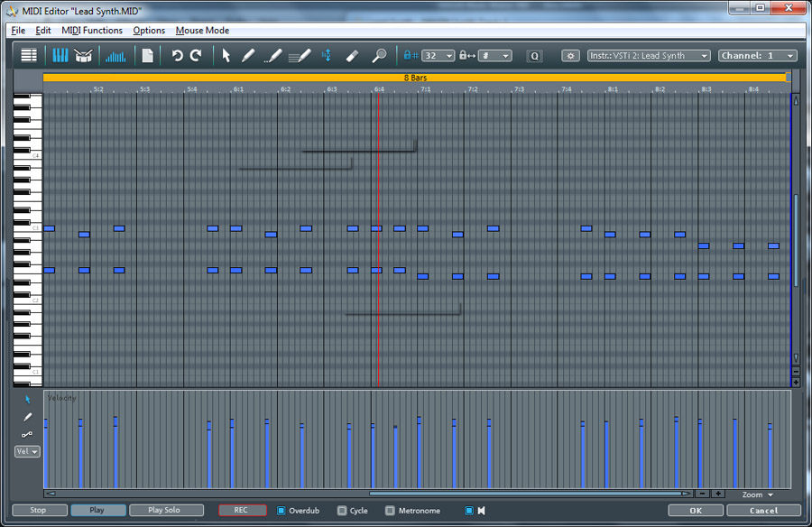Click the horizontal scrollbar below velocity lane
812x527 pixels.
point(530,494)
